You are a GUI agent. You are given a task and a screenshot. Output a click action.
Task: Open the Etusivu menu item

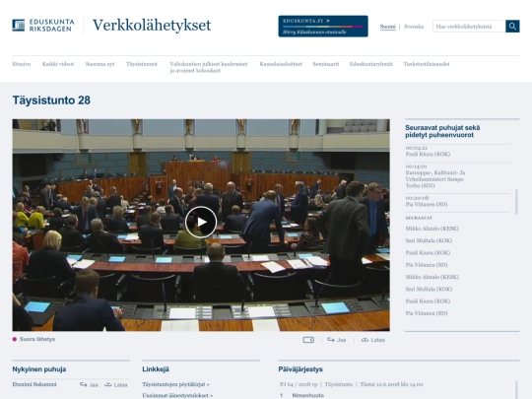[22, 64]
